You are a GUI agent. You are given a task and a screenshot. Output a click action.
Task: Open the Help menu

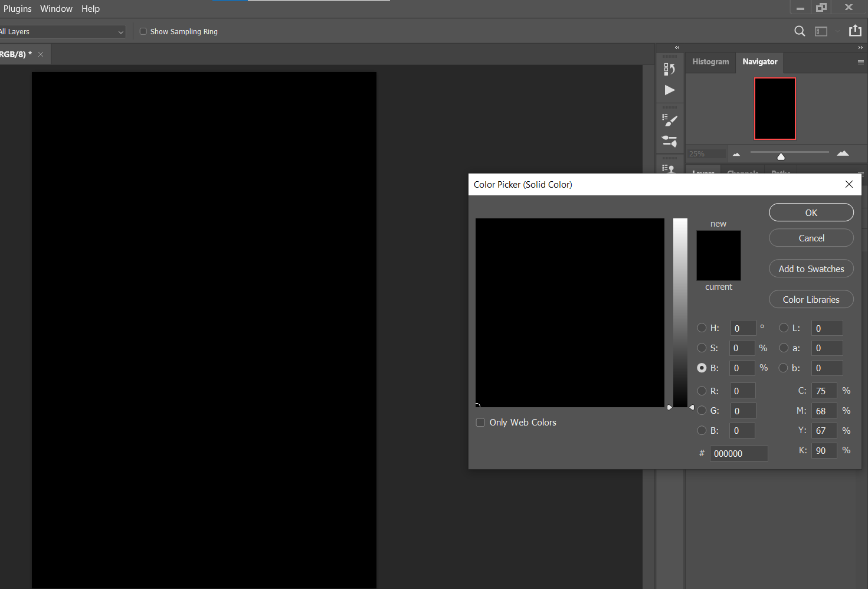tap(90, 9)
